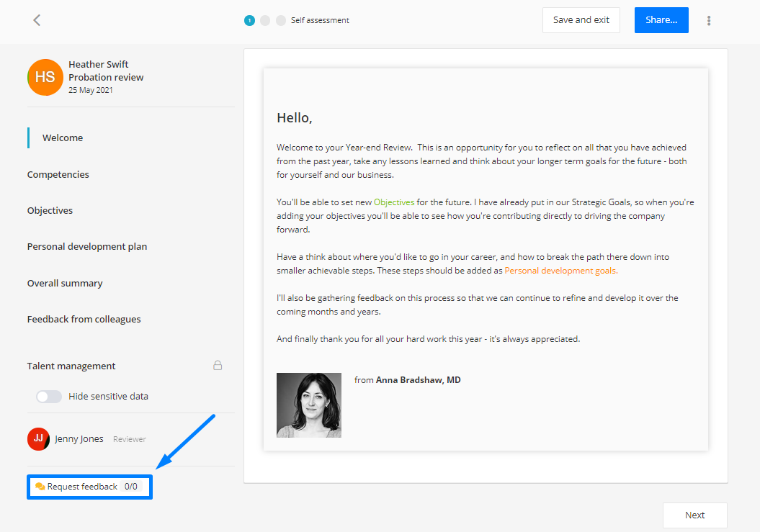Open the Personal development plan section
The height and width of the screenshot is (532, 760).
click(x=87, y=247)
